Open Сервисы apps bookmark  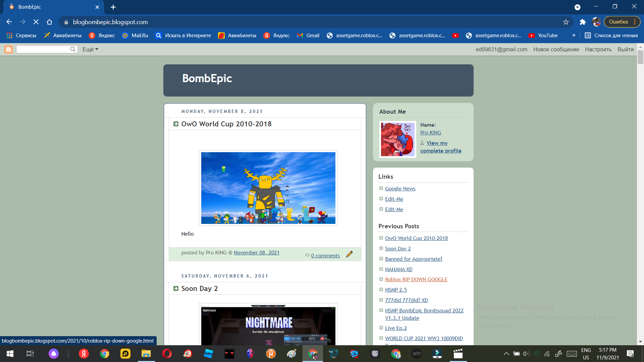click(x=21, y=36)
